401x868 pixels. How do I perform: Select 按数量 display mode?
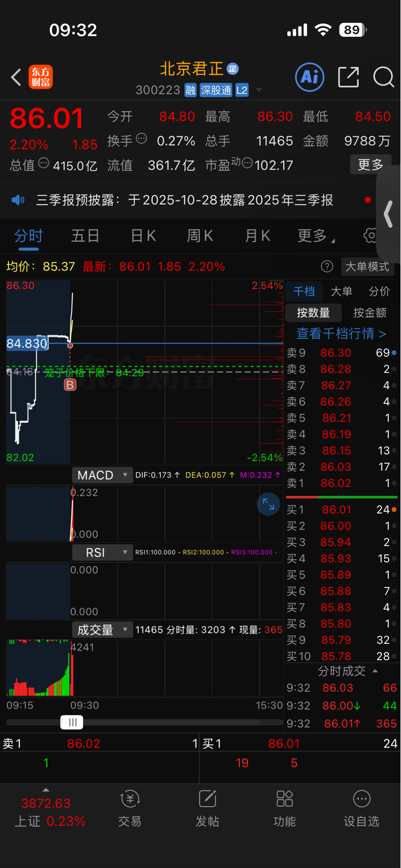(x=313, y=313)
